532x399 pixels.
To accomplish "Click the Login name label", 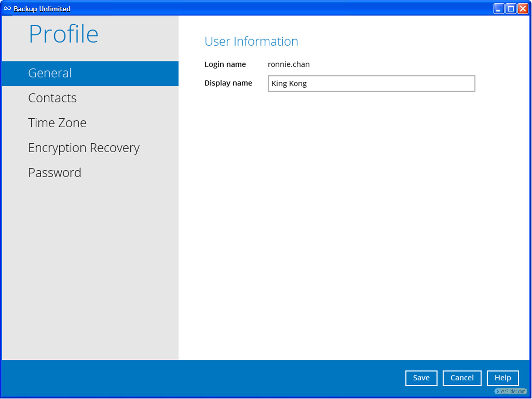I will point(225,65).
